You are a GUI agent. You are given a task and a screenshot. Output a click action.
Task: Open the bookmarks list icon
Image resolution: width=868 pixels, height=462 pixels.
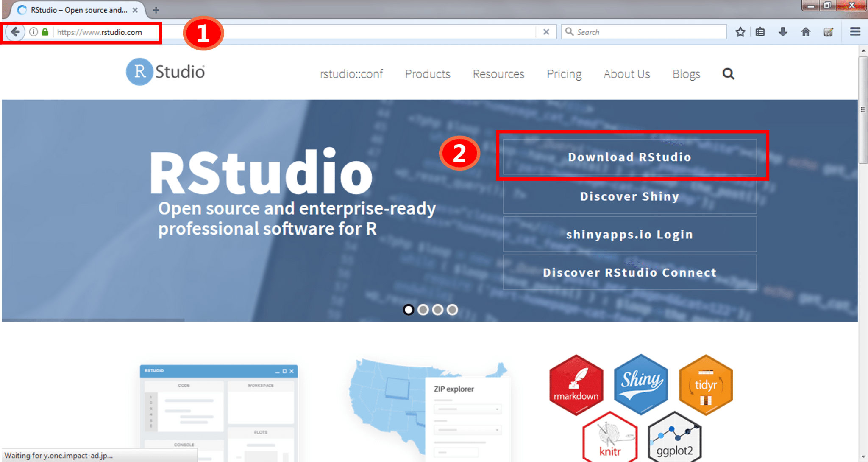point(760,32)
